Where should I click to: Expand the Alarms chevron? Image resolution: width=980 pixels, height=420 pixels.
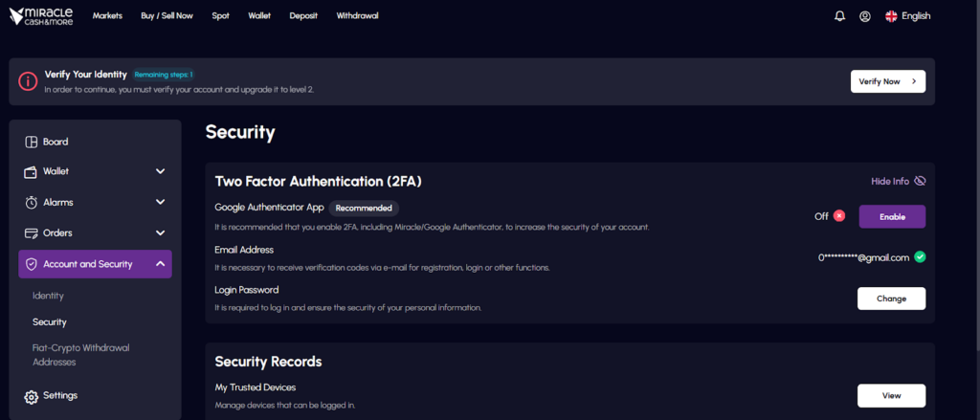click(x=161, y=202)
